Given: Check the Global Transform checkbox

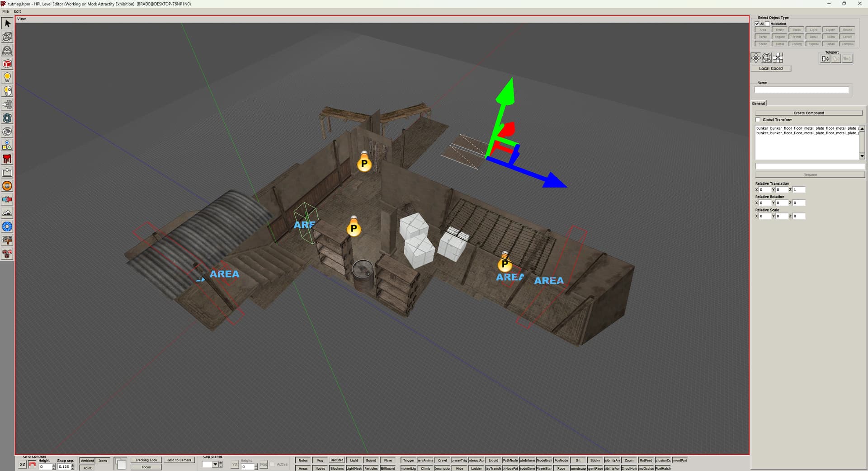Looking at the screenshot, I should coord(758,120).
